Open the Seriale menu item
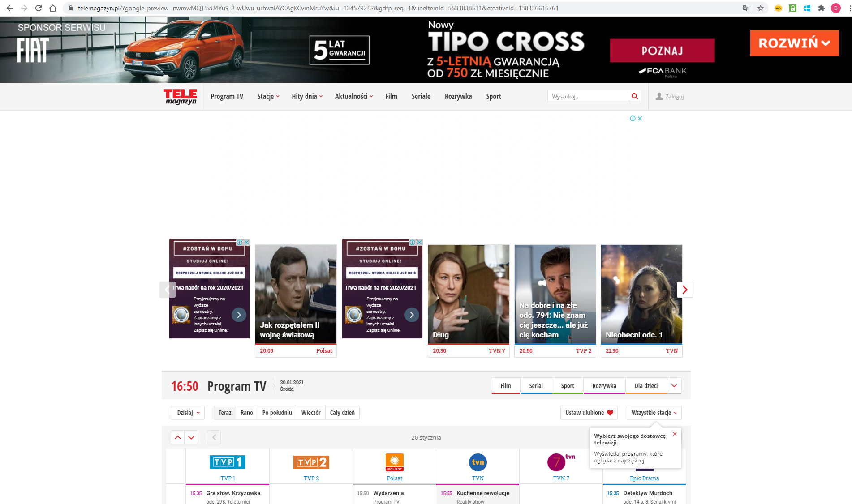This screenshot has height=504, width=852. point(421,96)
